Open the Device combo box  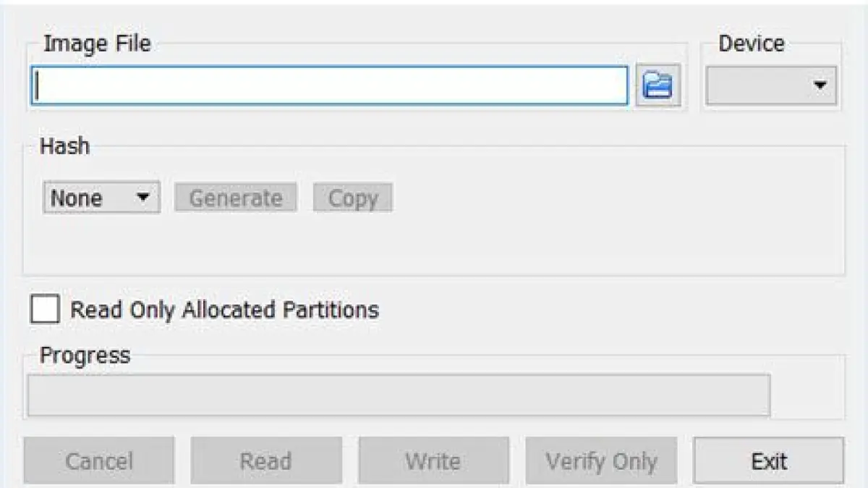click(x=770, y=86)
